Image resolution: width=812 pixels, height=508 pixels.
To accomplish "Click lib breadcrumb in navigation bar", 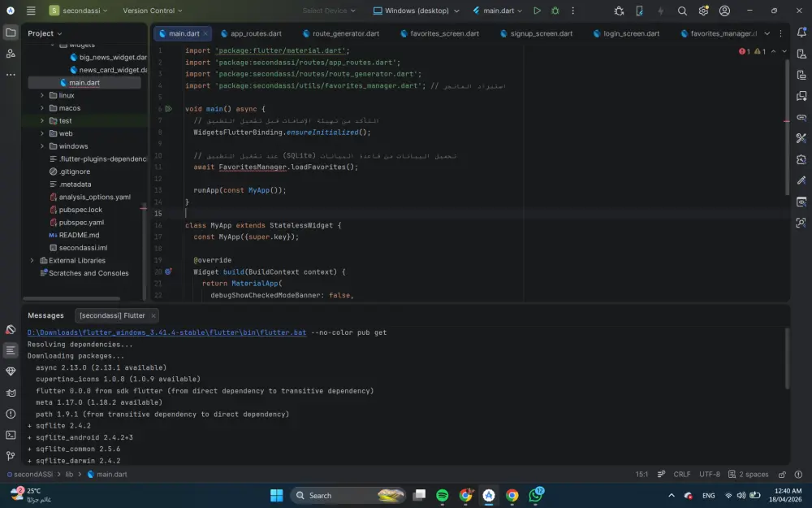I will tap(69, 475).
